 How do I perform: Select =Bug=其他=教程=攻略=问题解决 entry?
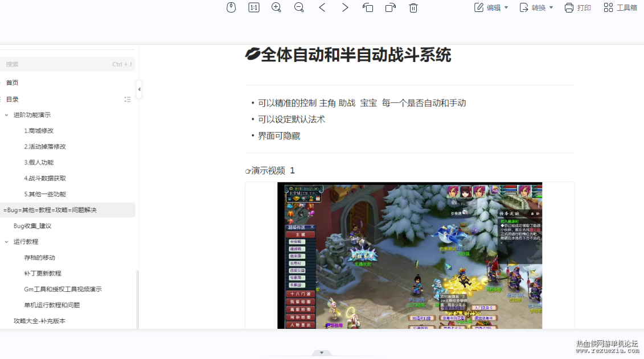click(67, 210)
